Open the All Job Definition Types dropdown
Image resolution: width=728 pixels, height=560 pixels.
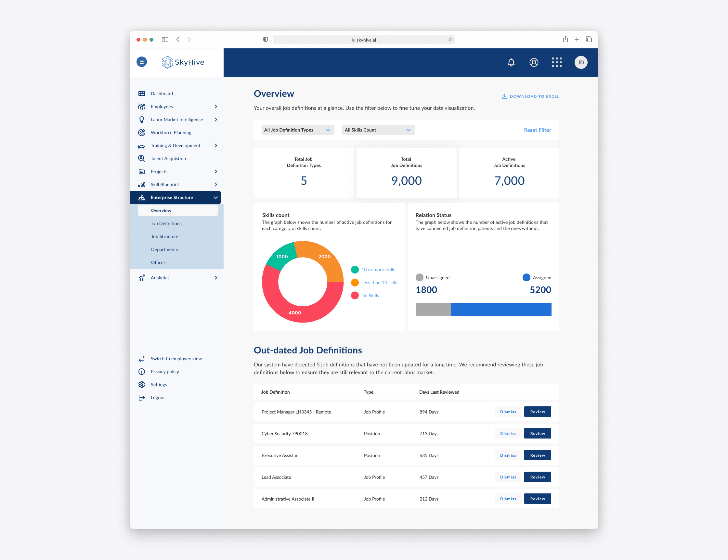pos(297,130)
